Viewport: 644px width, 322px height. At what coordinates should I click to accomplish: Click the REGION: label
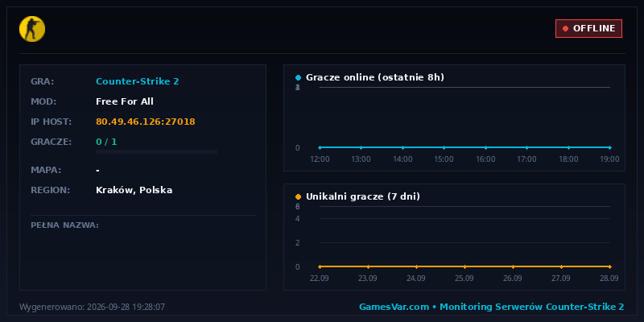[x=51, y=190]
